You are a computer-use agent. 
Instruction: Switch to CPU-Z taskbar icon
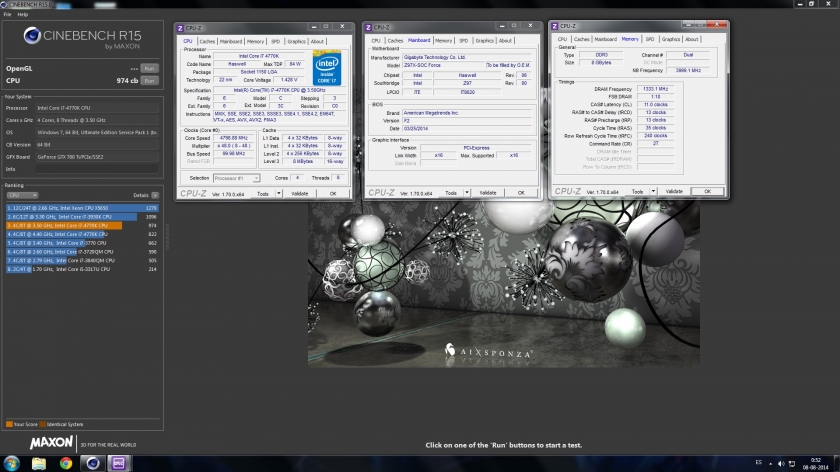118,463
